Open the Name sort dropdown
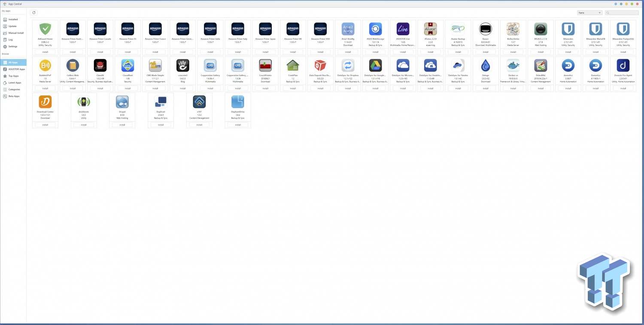644x325 pixels. point(589,13)
